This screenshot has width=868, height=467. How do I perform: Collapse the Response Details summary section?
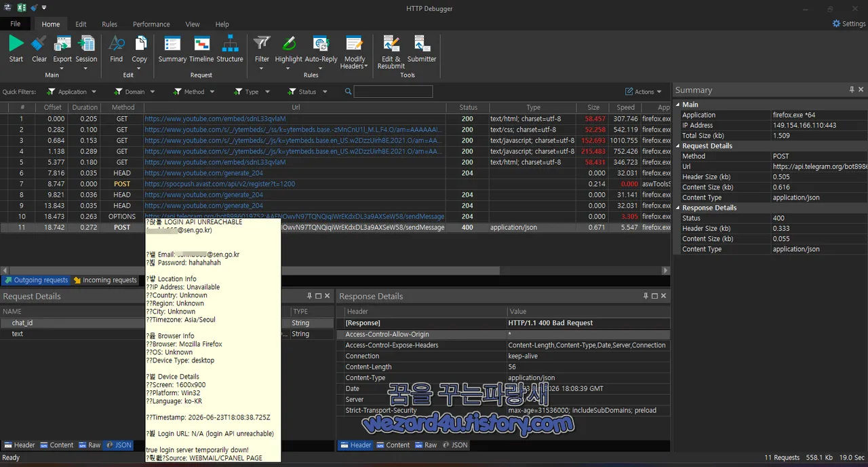tap(677, 208)
